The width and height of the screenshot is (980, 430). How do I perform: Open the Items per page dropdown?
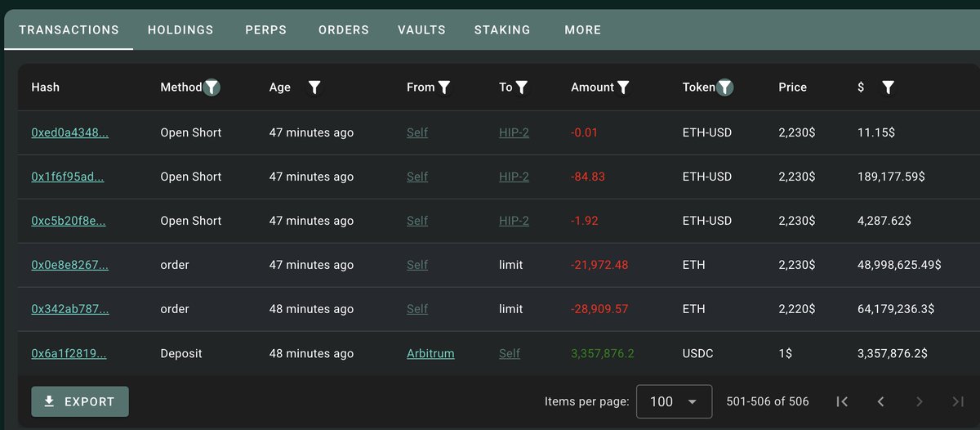tap(674, 401)
